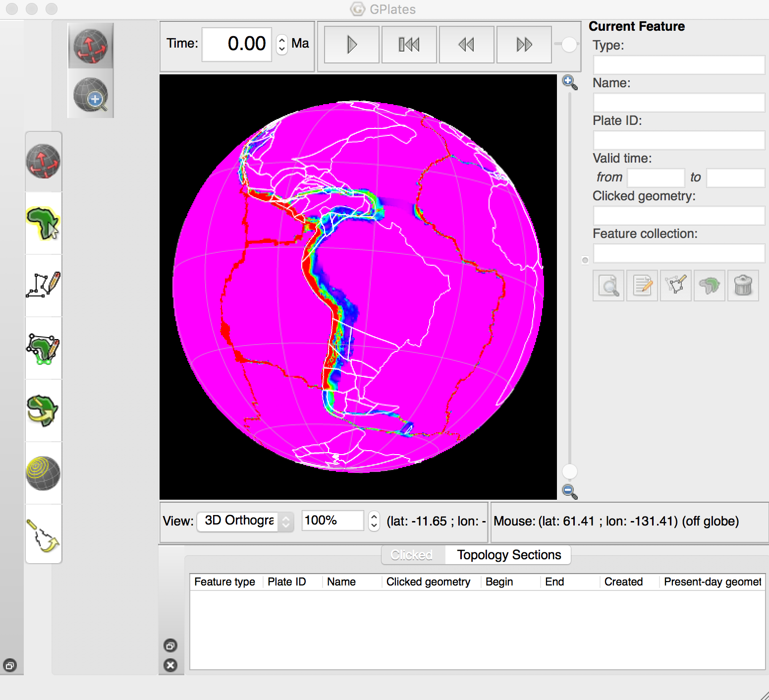
Task: Reset animation to start time
Action: point(409,45)
